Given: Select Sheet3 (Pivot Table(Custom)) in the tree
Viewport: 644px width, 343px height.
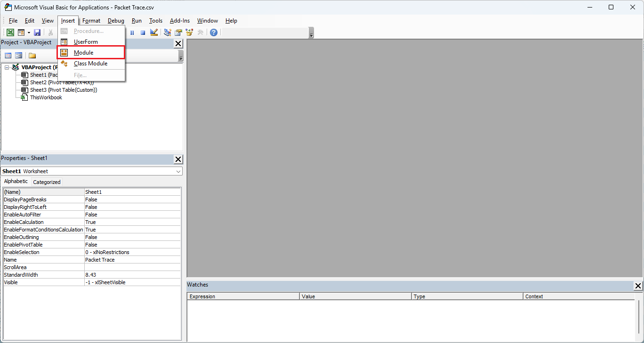Looking at the screenshot, I should [64, 90].
